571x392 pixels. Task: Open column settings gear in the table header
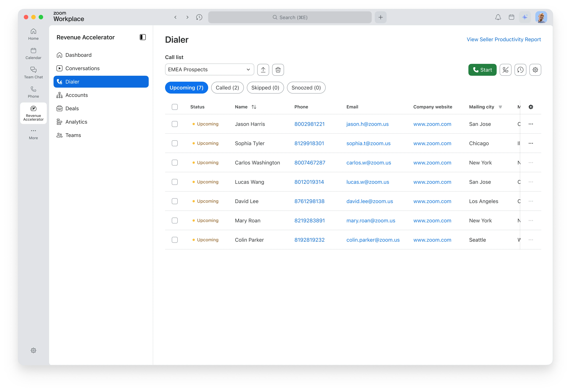pos(531,107)
